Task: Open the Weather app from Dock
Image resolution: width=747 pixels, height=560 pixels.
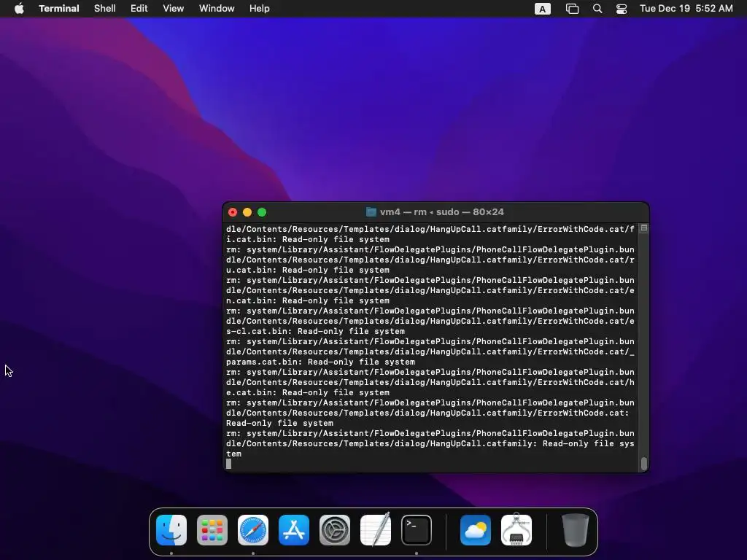Action: point(476,530)
